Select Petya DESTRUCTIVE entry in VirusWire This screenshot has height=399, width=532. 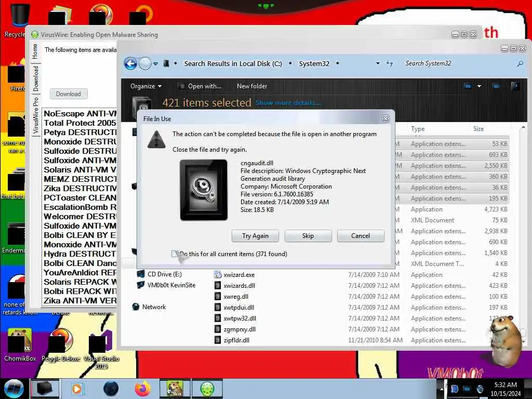click(x=79, y=132)
